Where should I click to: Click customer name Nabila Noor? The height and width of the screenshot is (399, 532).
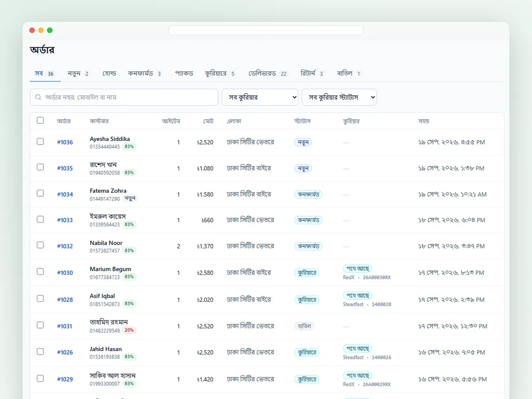tap(106, 243)
